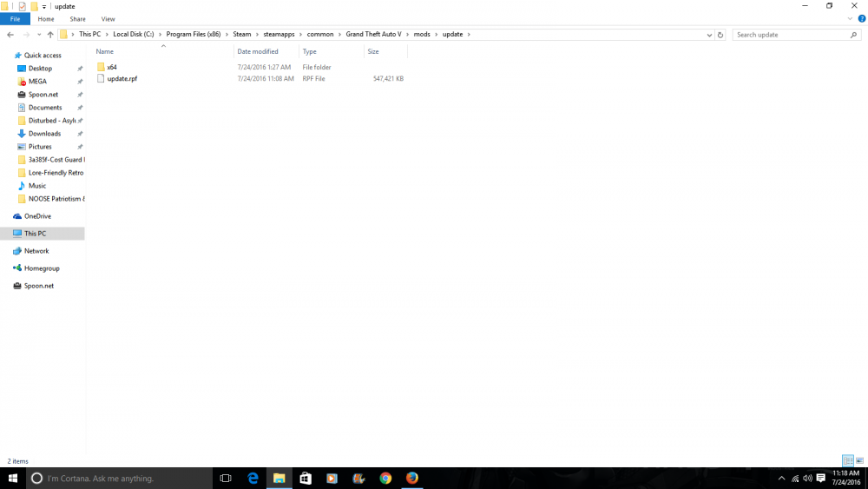Select the update.rpf file

tap(117, 79)
